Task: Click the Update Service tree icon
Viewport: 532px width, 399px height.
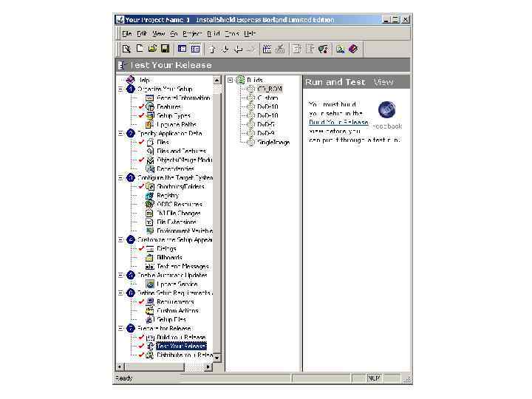Action: click(x=149, y=284)
